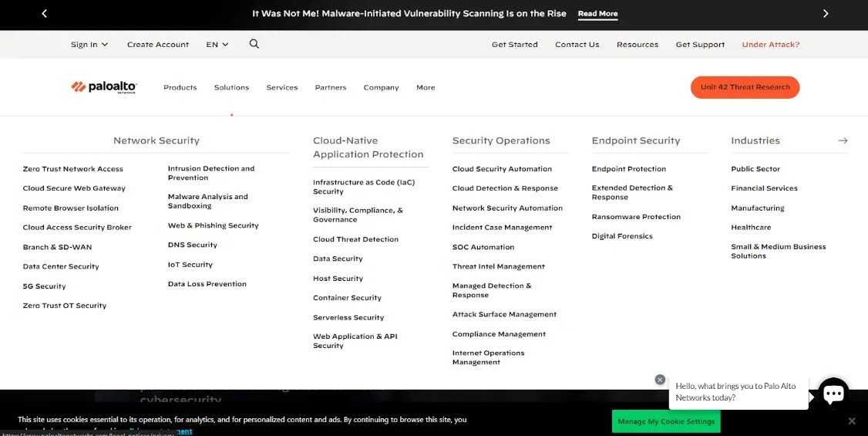Select Intrusion Detection and Prevention
The image size is (868, 436).
[x=211, y=173]
